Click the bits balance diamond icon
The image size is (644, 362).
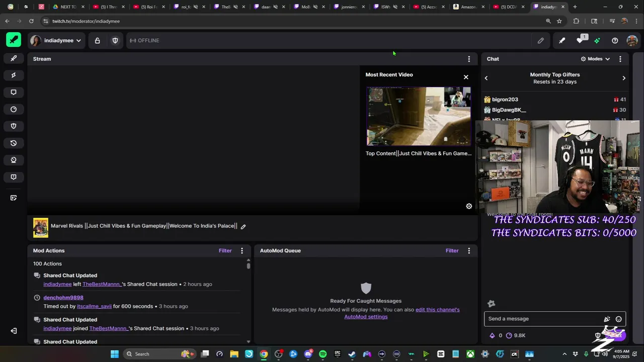coord(492,335)
